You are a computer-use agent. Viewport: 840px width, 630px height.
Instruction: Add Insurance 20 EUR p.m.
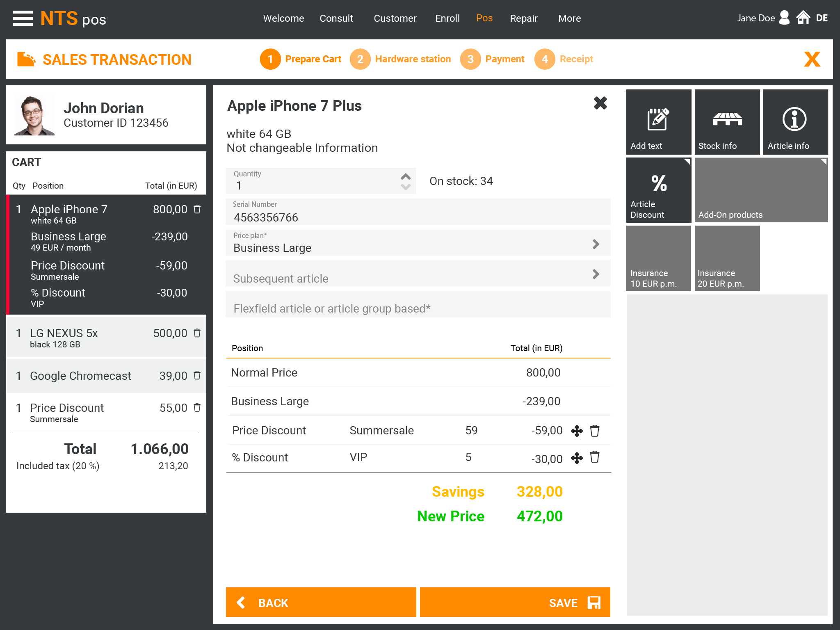[x=727, y=258]
